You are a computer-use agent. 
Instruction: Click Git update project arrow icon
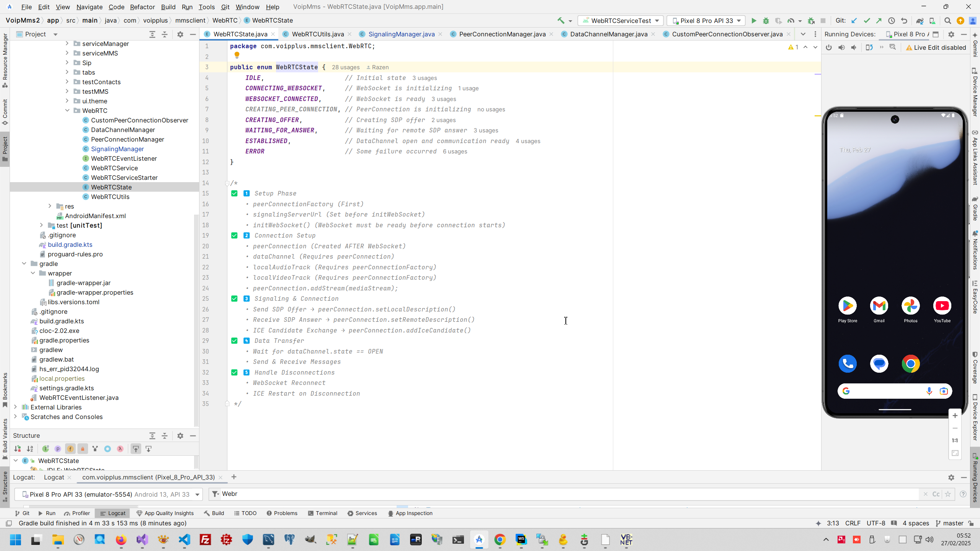(x=854, y=21)
